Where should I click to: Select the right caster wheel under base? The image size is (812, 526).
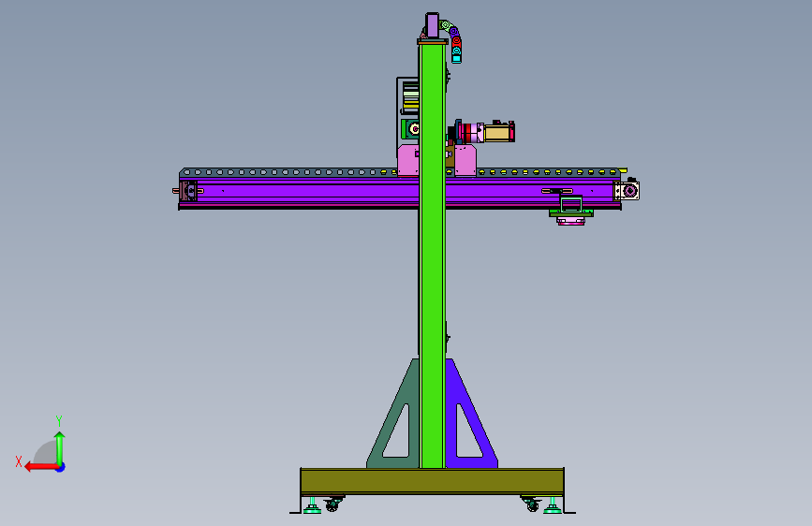[531, 504]
